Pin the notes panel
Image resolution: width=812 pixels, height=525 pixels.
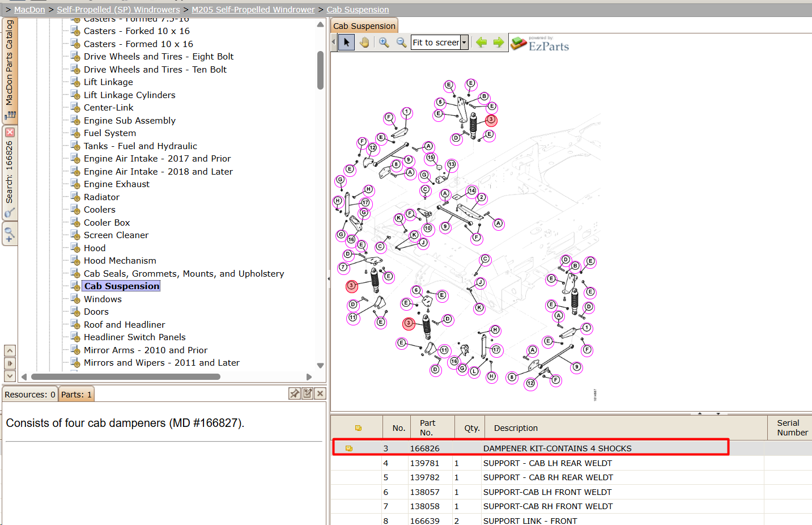click(295, 393)
